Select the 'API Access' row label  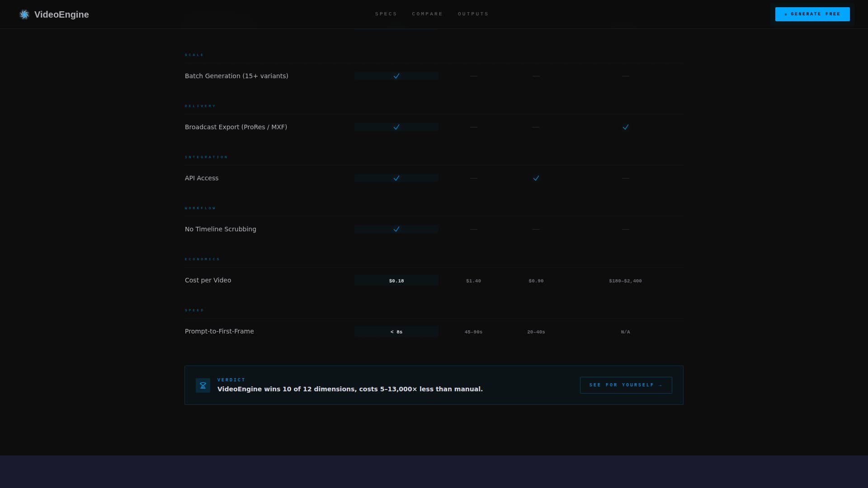(x=202, y=178)
